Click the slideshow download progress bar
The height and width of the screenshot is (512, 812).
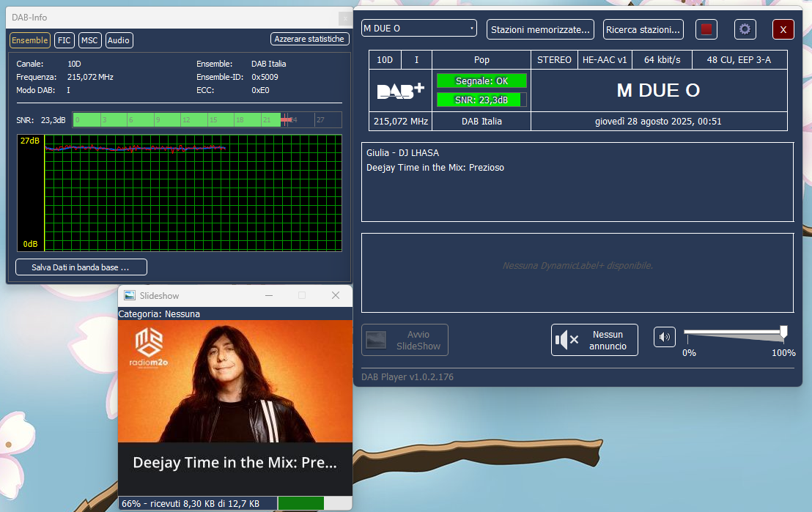pyautogui.click(x=315, y=503)
